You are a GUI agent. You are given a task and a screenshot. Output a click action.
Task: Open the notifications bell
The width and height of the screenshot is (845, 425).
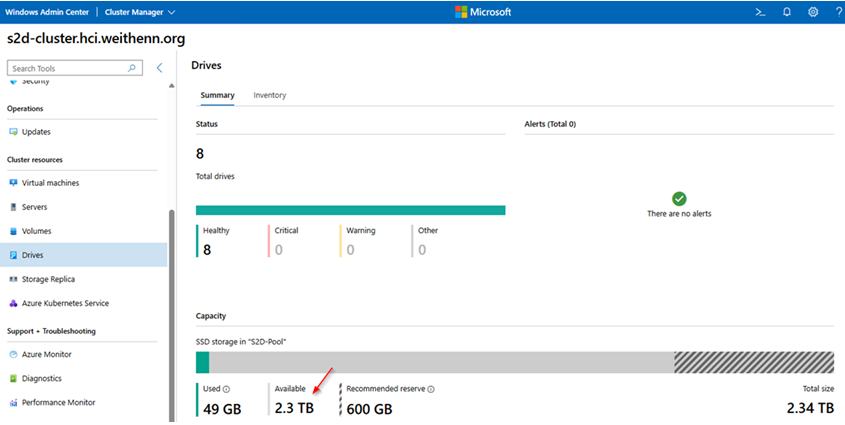click(787, 12)
